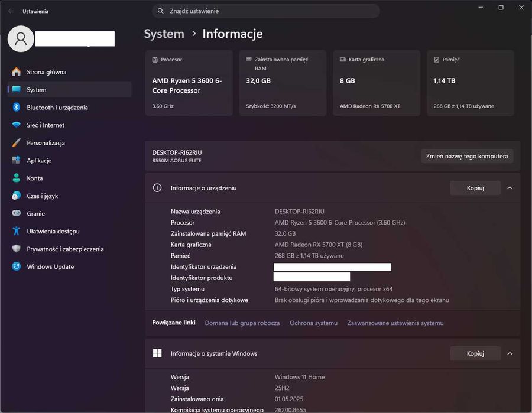Screen dimensions: 532x413
Task: Click the Pamięć storage icon on the card
Action: tap(436, 60)
